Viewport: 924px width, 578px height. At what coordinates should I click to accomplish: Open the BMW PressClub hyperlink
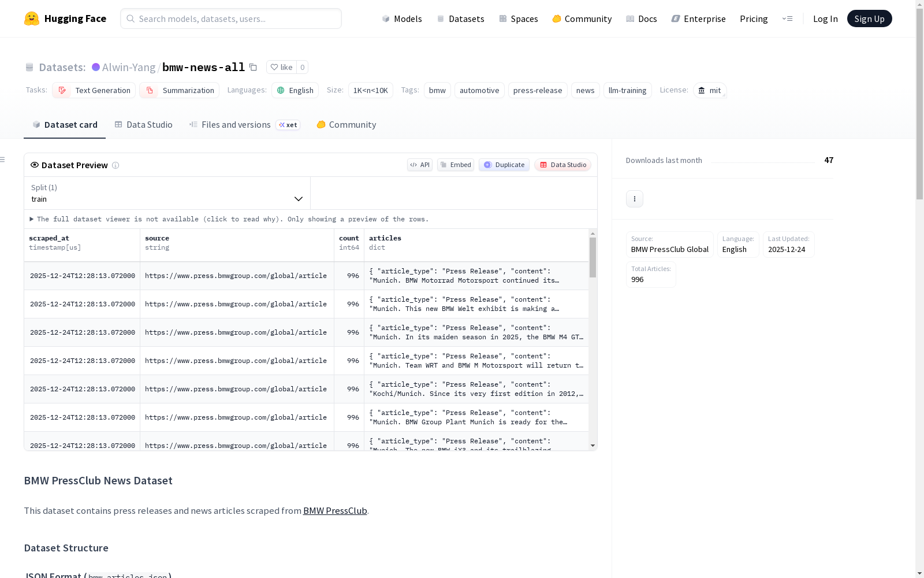tap(335, 511)
